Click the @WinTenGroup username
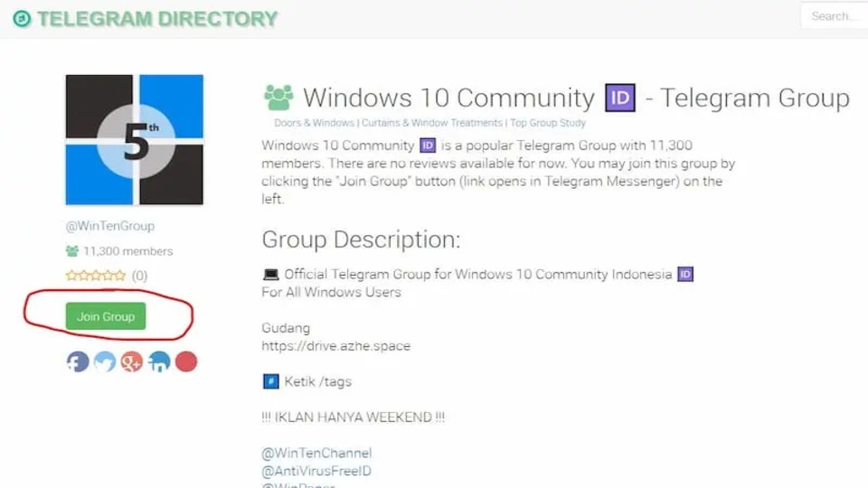868x488 pixels. pyautogui.click(x=110, y=226)
